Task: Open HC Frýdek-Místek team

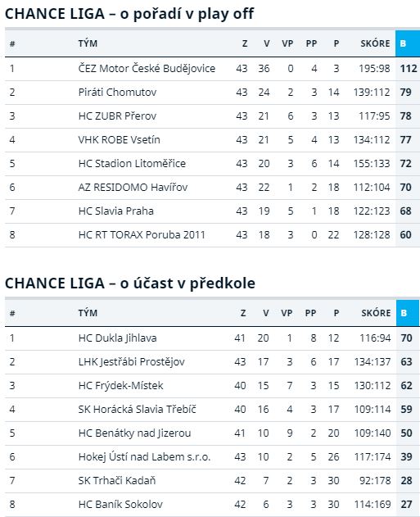Action: coord(121,385)
